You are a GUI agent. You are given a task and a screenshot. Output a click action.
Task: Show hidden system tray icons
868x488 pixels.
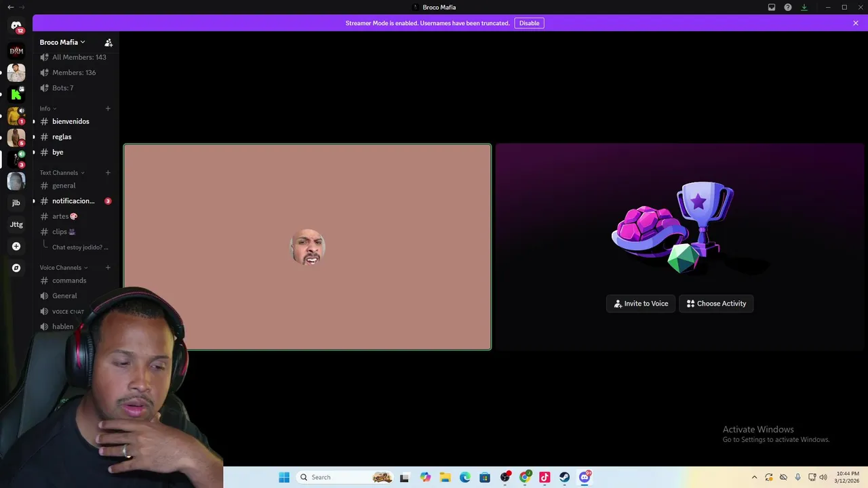coord(754,477)
